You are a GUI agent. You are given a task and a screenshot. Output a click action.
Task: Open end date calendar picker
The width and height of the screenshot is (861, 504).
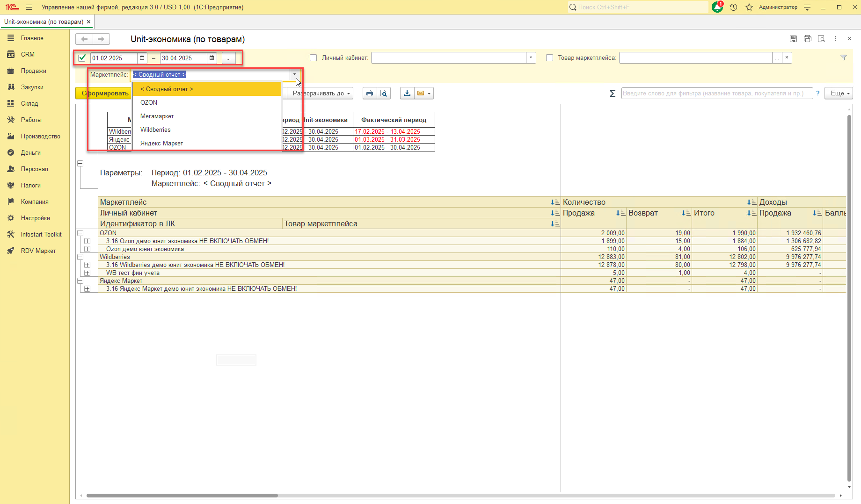[212, 58]
